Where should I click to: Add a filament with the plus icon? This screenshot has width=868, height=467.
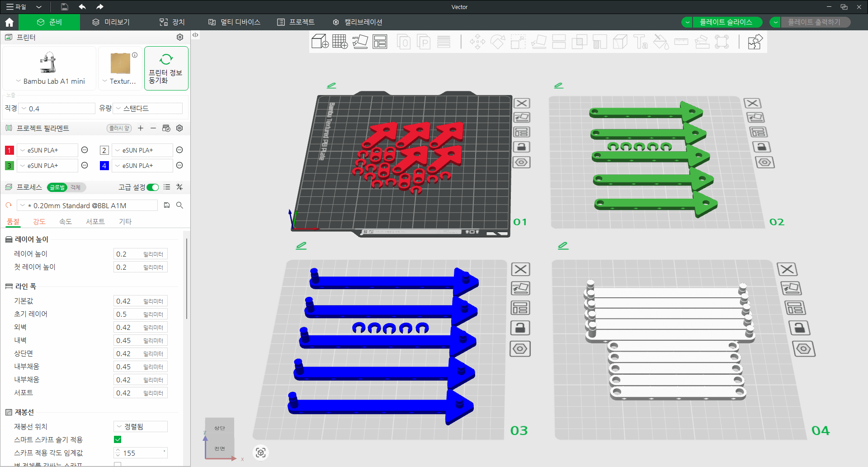(141, 128)
